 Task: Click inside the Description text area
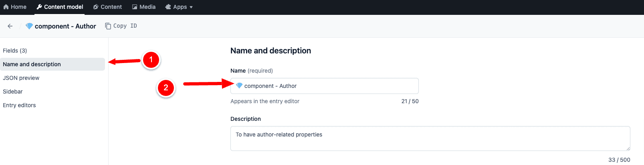(429, 139)
